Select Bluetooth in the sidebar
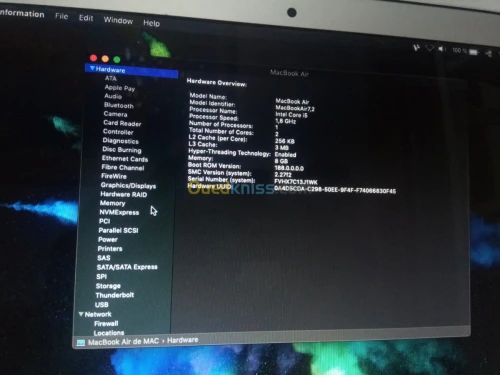Viewport: 500px width, 375px height. tap(119, 105)
